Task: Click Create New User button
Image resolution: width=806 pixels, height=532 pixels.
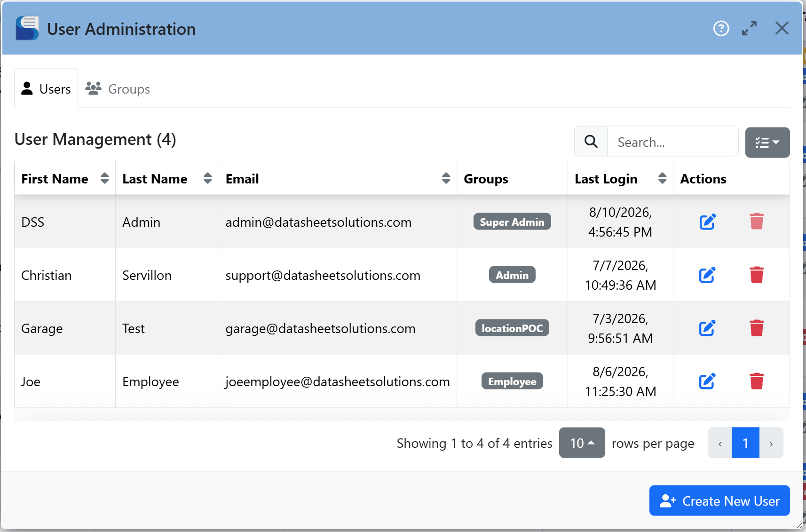Action: point(719,500)
